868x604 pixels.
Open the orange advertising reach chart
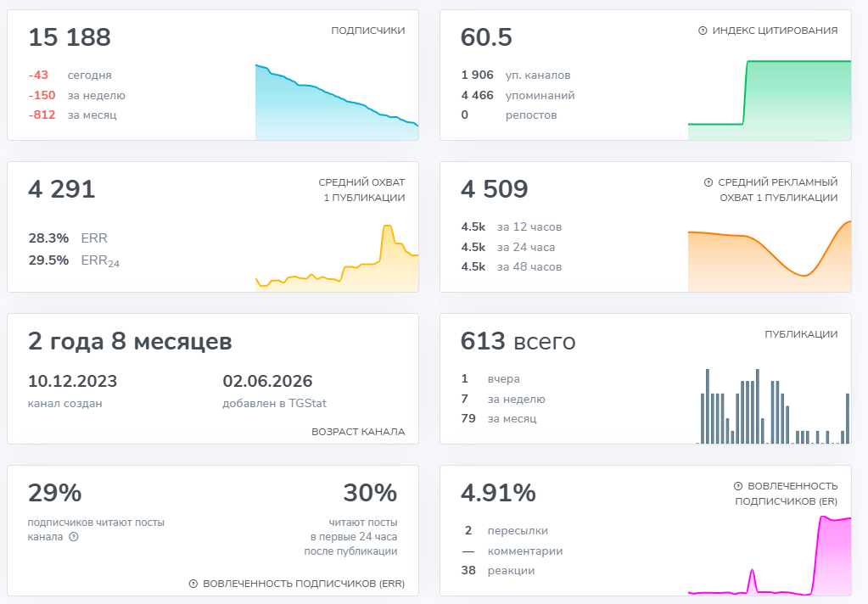pos(770,256)
